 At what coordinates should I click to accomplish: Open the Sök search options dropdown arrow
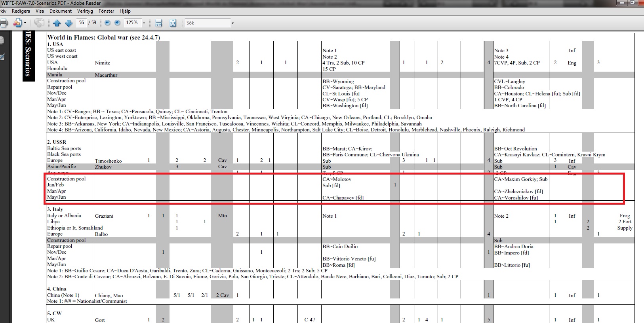point(232,23)
